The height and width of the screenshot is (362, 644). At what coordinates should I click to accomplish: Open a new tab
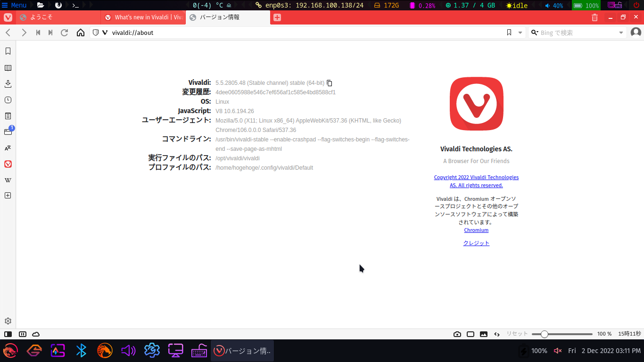coord(277,17)
